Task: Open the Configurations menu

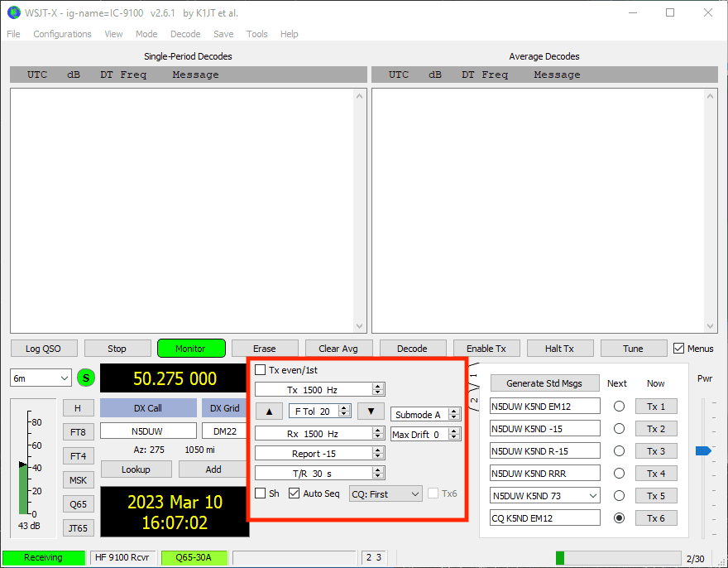Action: (x=62, y=34)
